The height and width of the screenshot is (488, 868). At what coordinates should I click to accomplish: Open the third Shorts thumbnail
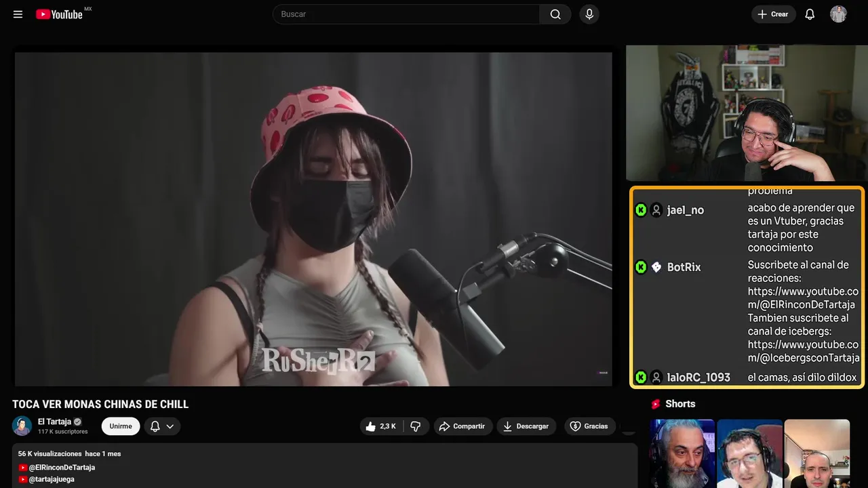(816, 453)
